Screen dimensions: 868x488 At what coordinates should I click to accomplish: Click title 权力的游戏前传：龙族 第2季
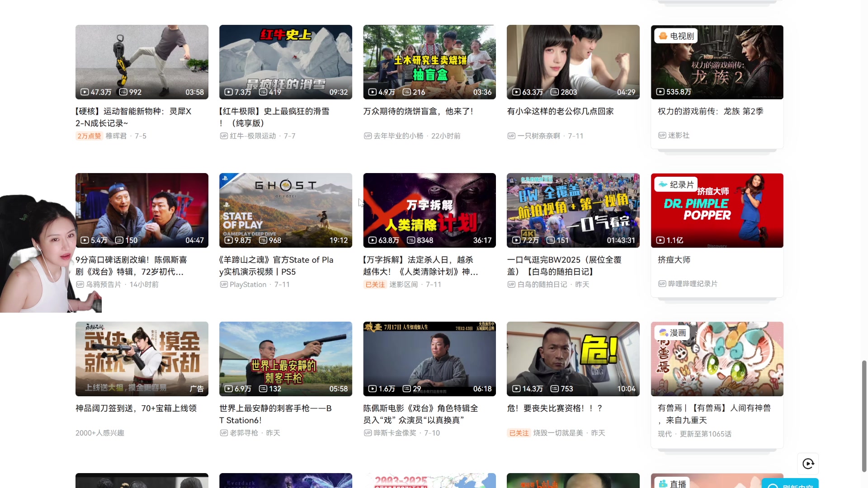pyautogui.click(x=711, y=111)
